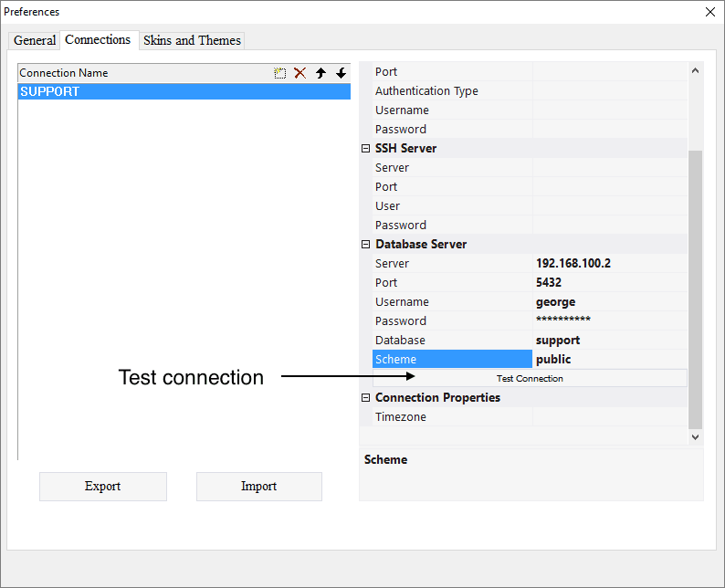Collapse the SSH Server section

pos(366,149)
